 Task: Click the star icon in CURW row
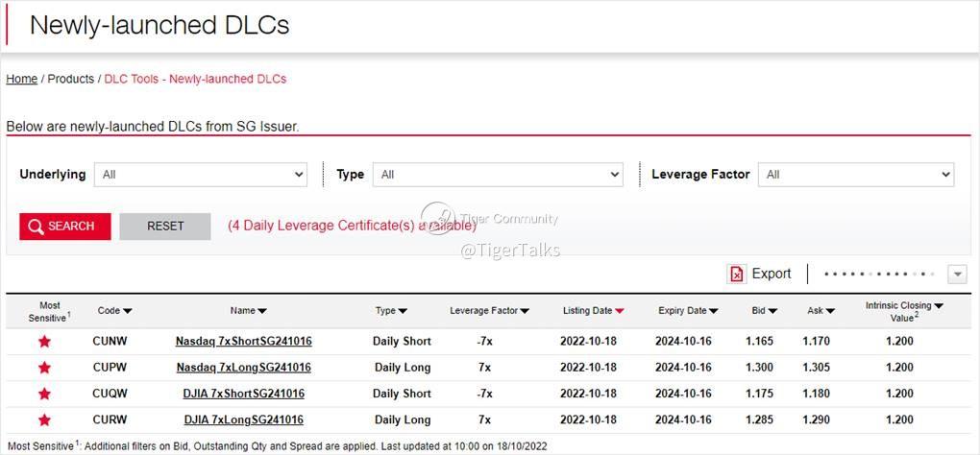click(44, 420)
